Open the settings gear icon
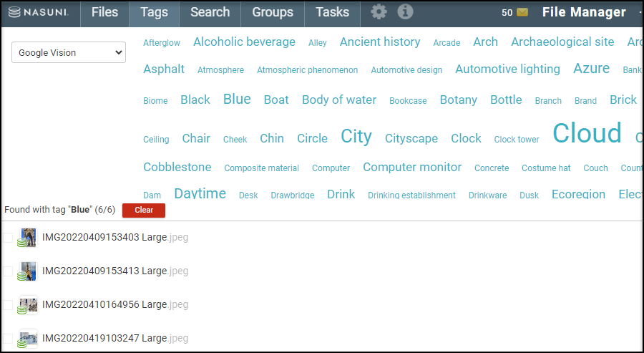This screenshot has width=644, height=353. 379,12
